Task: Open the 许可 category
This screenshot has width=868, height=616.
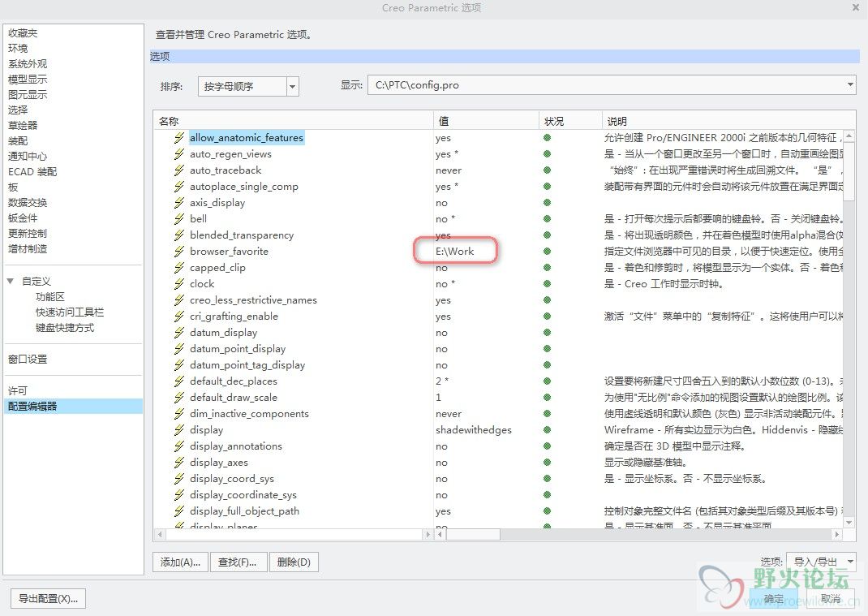Action: [x=18, y=390]
